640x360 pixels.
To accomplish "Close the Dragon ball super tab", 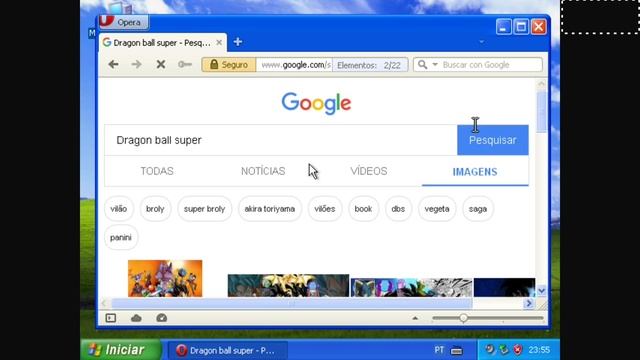I will click(x=219, y=42).
